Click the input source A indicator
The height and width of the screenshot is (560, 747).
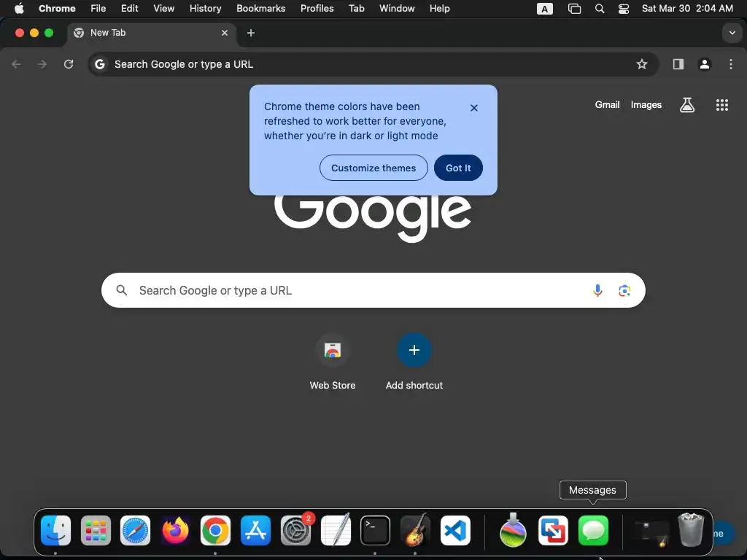coord(544,9)
